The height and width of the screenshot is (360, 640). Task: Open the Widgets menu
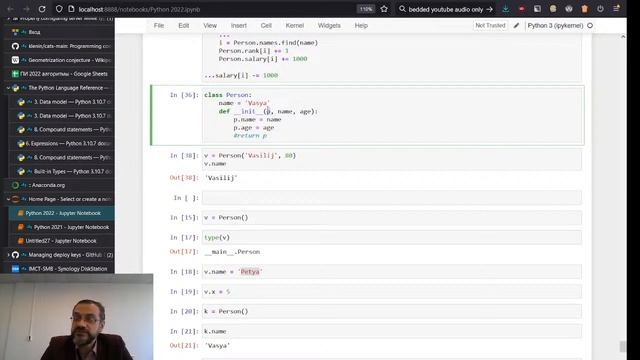[x=329, y=25]
